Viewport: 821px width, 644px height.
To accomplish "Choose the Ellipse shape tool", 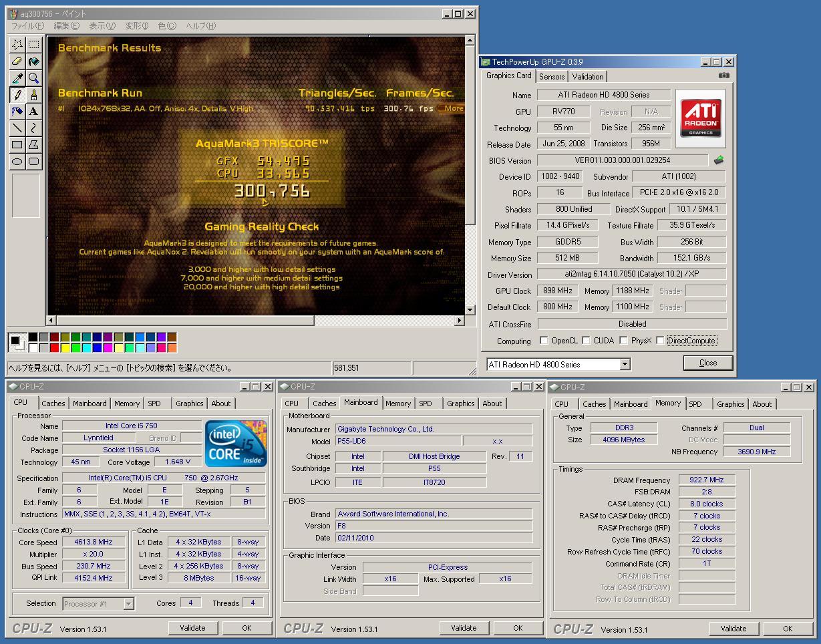I will click(x=17, y=162).
